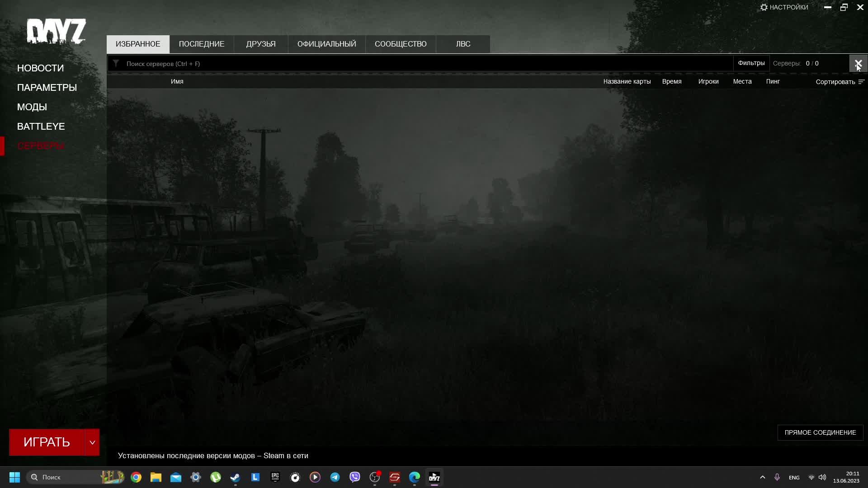The width and height of the screenshot is (868, 488).
Task: Click the DayZ icon on the taskbar
Action: (434, 477)
